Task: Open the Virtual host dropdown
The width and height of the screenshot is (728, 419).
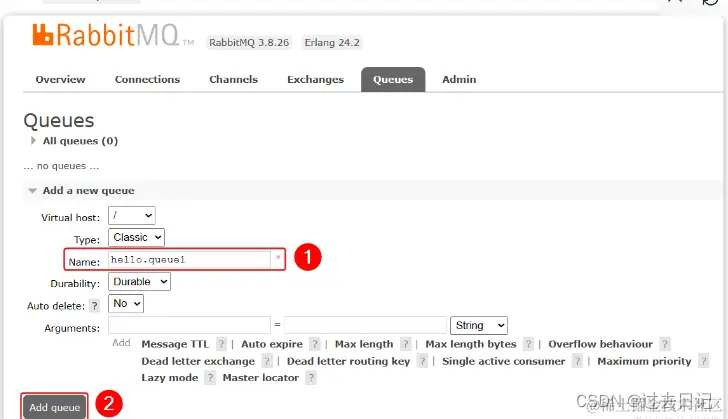Action: 132,216
